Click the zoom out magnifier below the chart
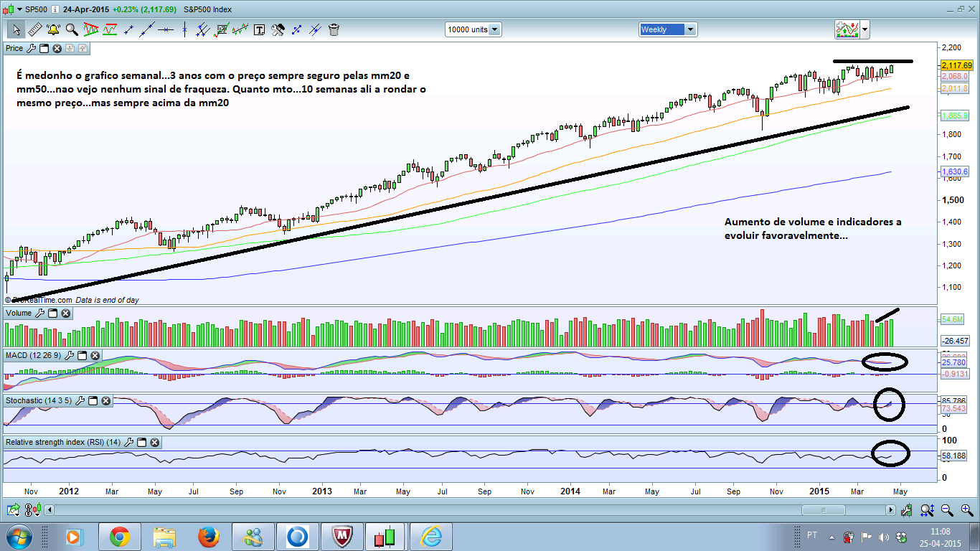The image size is (980, 551). tap(947, 510)
